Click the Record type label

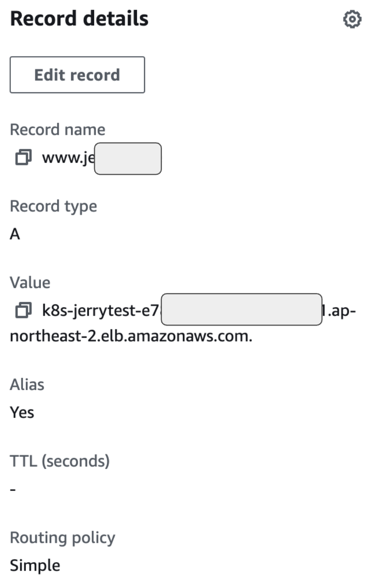pos(53,206)
